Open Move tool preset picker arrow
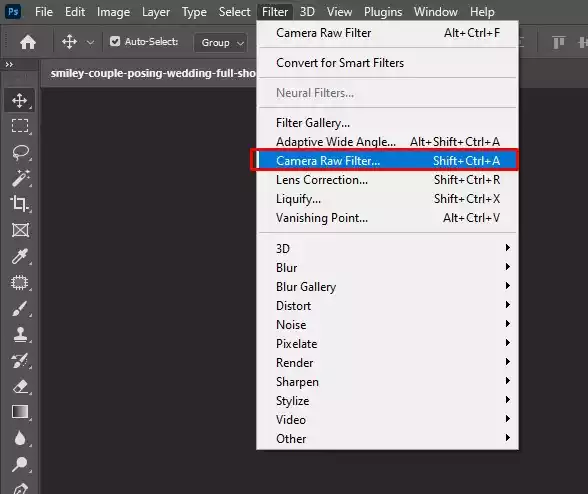Image resolution: width=588 pixels, height=494 pixels. (90, 42)
